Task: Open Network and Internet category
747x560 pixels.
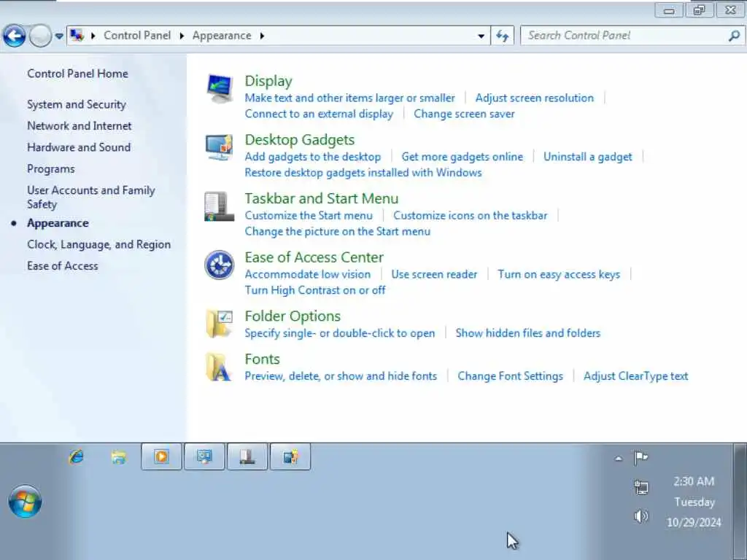Action: pyautogui.click(x=79, y=125)
